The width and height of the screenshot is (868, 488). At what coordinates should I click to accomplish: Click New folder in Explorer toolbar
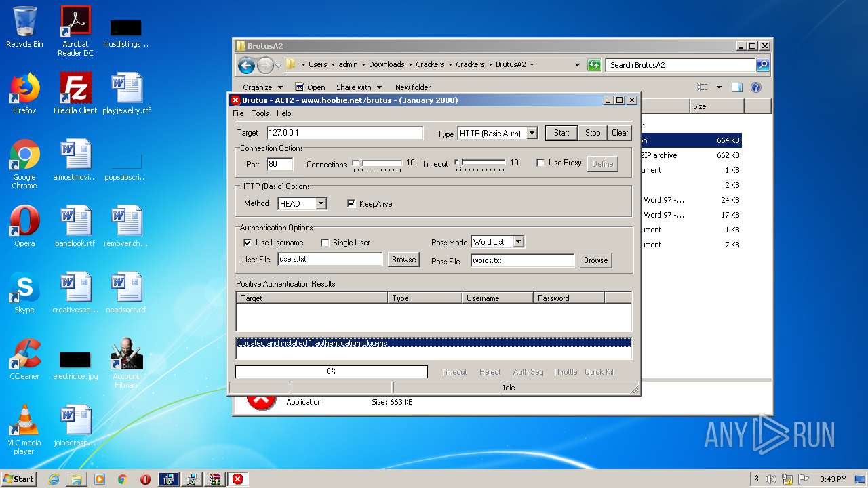pos(413,87)
